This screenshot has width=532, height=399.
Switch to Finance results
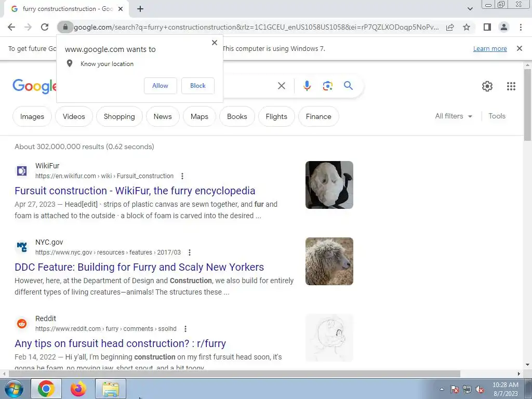pyautogui.click(x=318, y=116)
